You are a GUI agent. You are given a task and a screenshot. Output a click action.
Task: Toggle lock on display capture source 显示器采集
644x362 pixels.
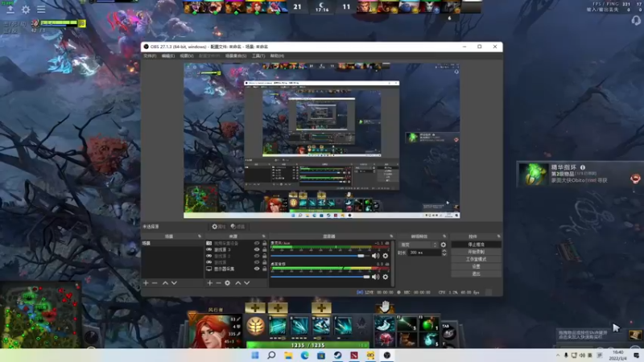(x=265, y=269)
